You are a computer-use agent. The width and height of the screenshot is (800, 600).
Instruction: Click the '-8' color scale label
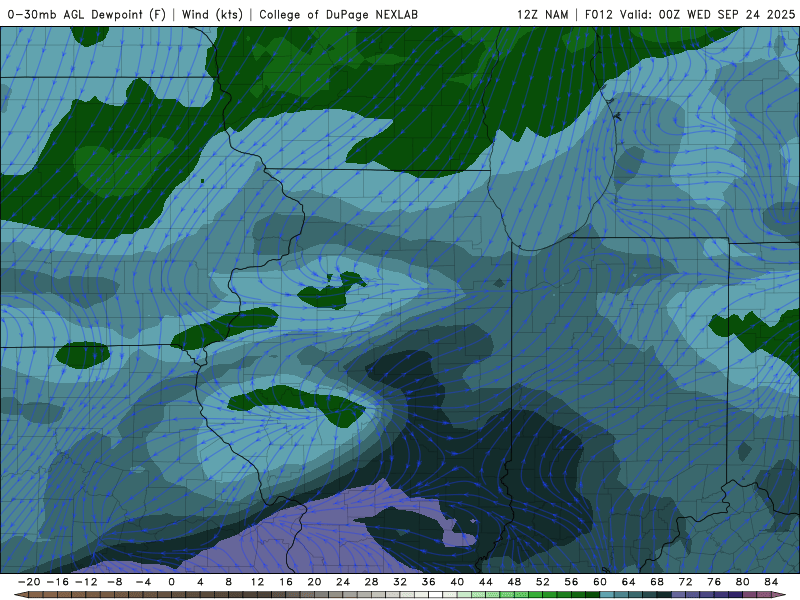coord(114,582)
